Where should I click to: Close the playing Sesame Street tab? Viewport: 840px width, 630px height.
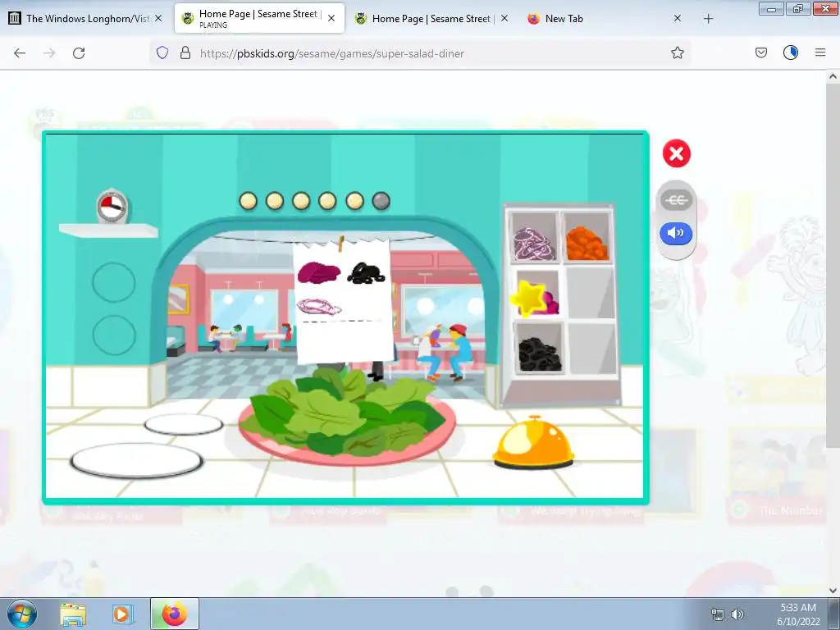(331, 18)
